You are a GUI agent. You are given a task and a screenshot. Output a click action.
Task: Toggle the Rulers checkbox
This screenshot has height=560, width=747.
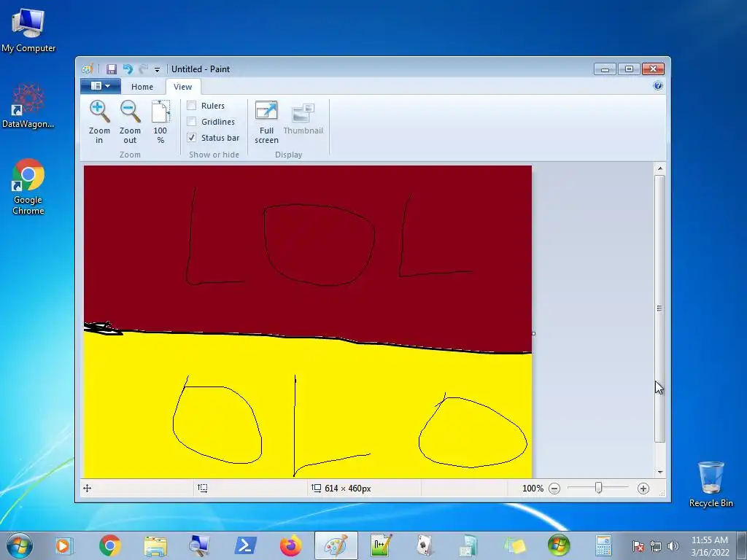(x=192, y=106)
